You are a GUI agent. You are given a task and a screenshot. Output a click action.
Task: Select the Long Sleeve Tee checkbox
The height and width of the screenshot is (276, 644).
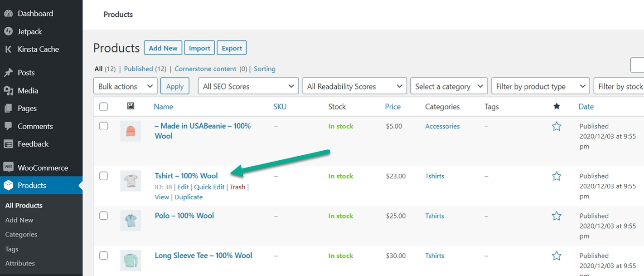coord(104,256)
